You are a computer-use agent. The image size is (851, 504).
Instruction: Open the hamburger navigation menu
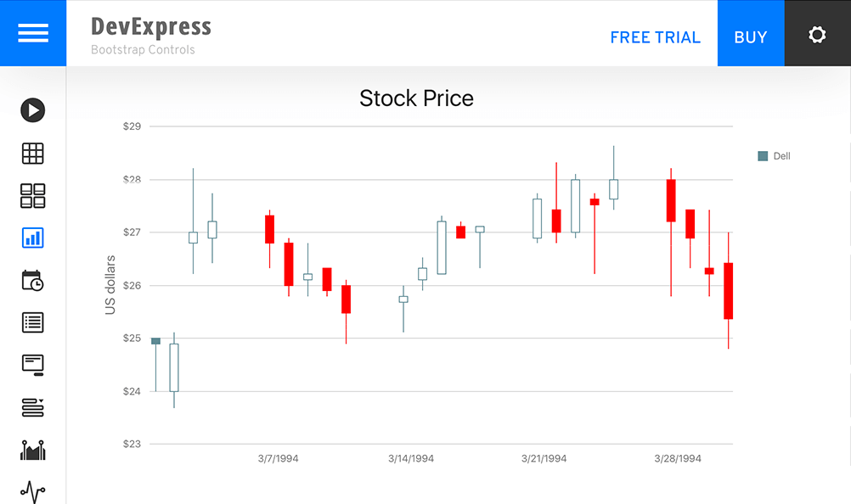[33, 33]
